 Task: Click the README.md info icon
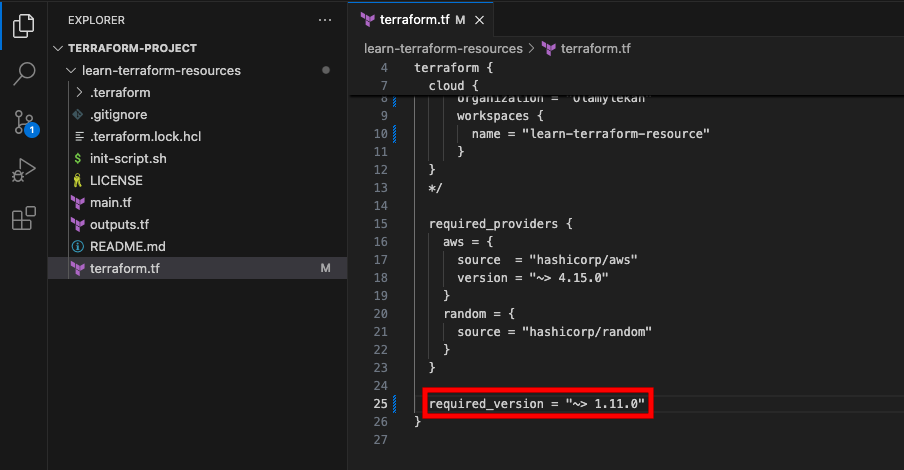pyautogui.click(x=77, y=246)
